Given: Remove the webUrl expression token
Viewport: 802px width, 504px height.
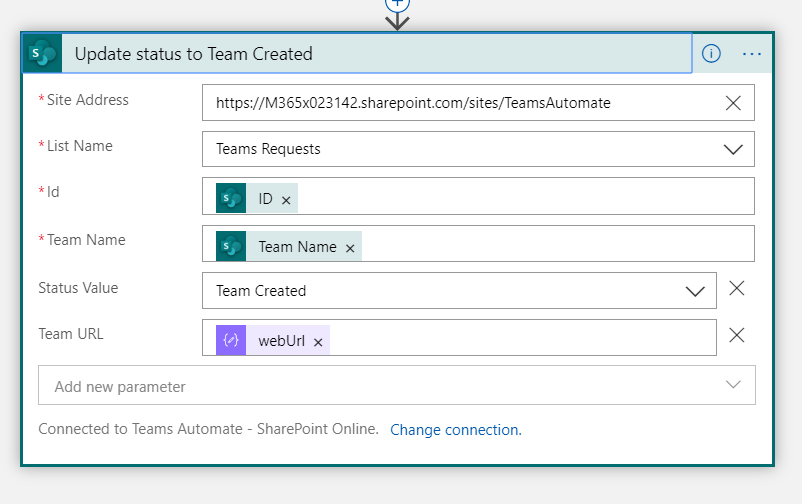Looking at the screenshot, I should [318, 342].
